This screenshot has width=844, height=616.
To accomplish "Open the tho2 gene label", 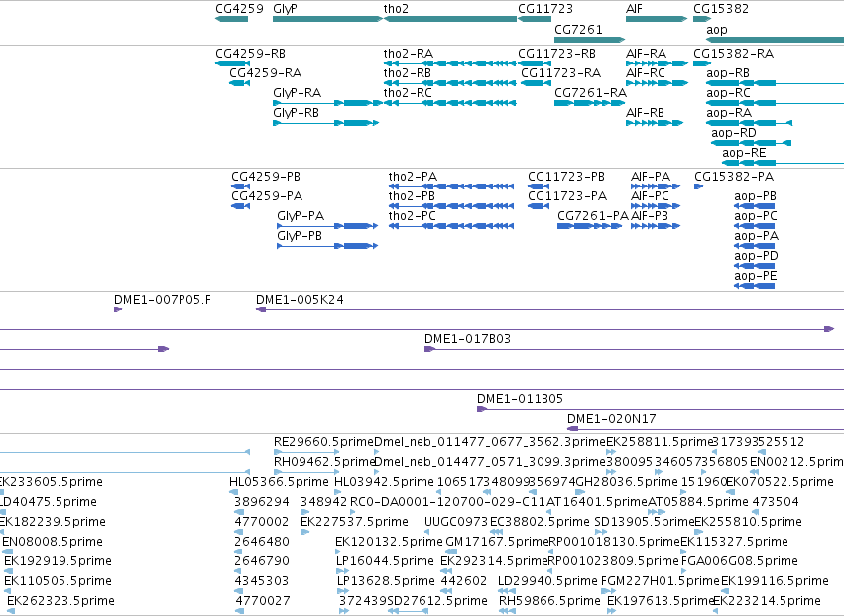I will (x=396, y=9).
